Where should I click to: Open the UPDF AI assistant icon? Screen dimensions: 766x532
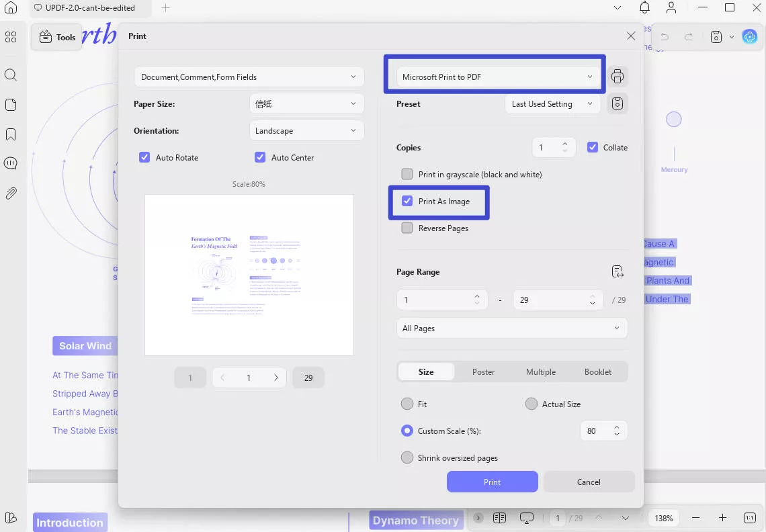(x=750, y=37)
